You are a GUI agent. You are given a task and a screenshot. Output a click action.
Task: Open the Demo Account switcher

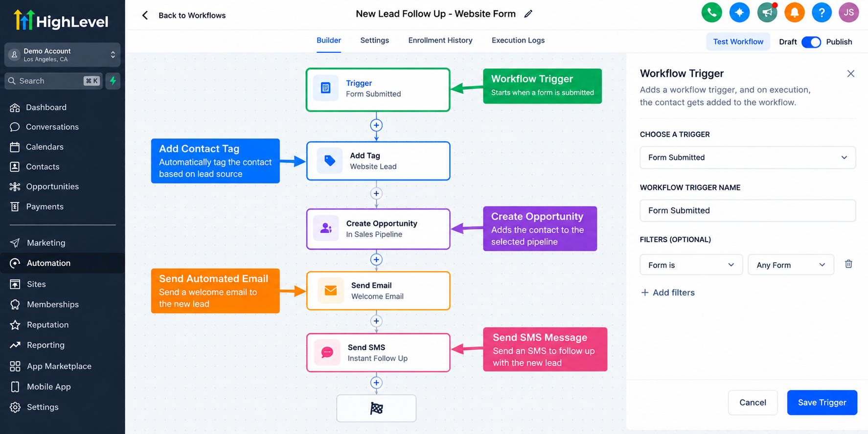pos(63,55)
